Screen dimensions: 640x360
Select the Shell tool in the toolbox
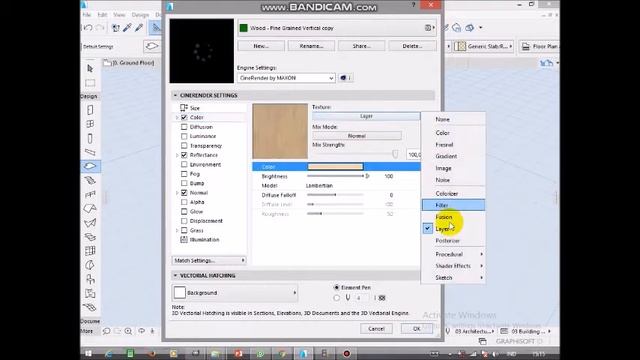tap(90, 223)
